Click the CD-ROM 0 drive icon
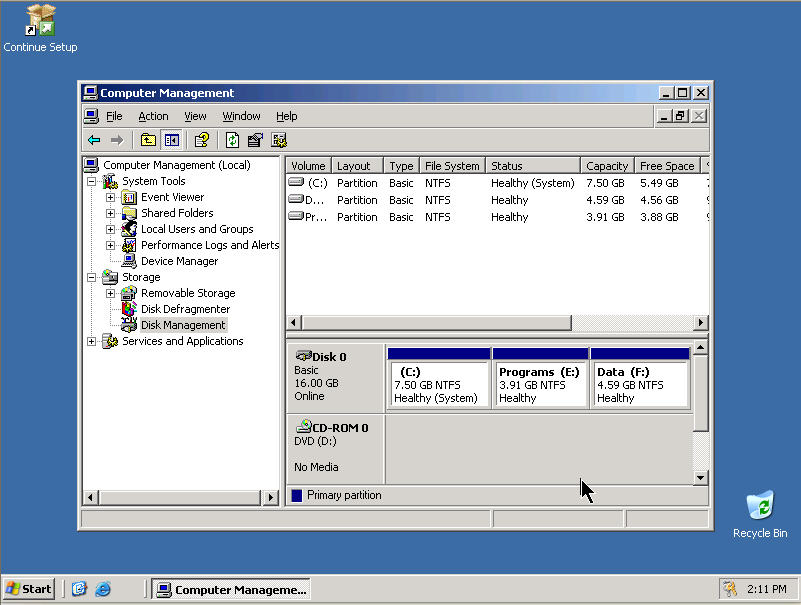Viewport: 801px width, 605px height. coord(303,426)
